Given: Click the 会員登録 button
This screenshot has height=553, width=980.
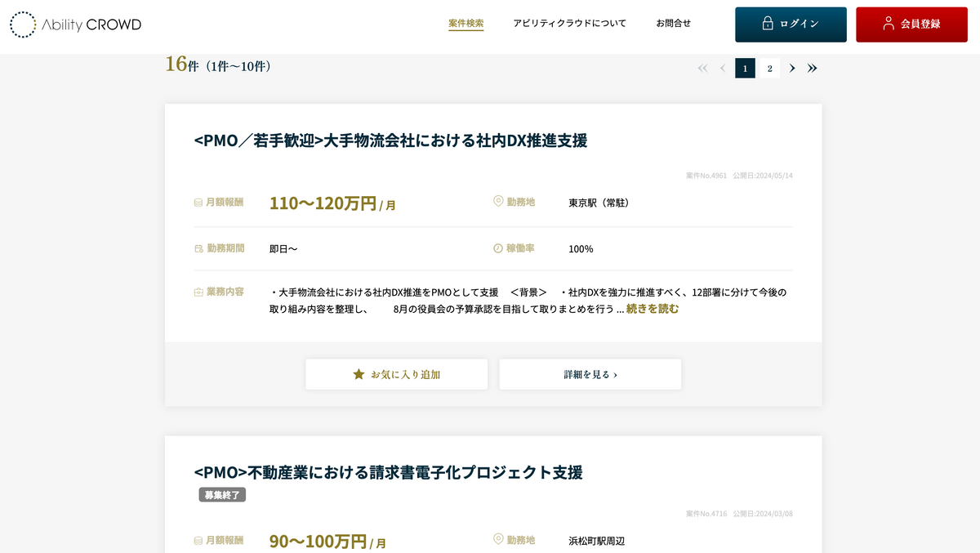Looking at the screenshot, I should coord(911,25).
